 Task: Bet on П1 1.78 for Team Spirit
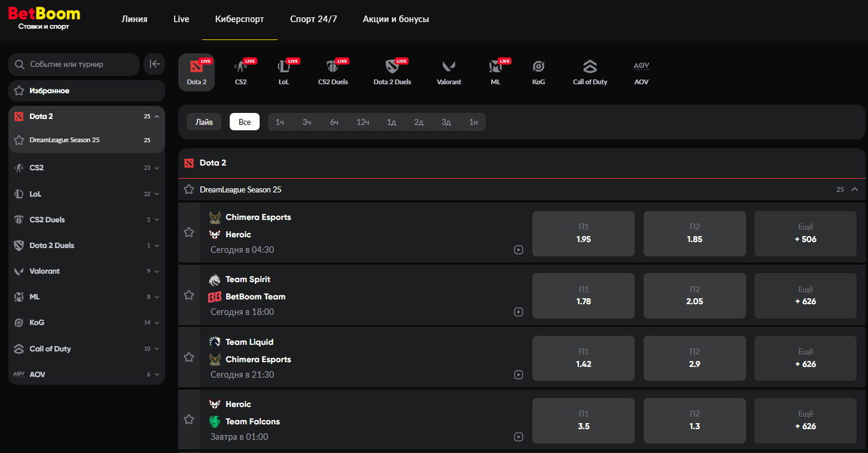point(583,296)
